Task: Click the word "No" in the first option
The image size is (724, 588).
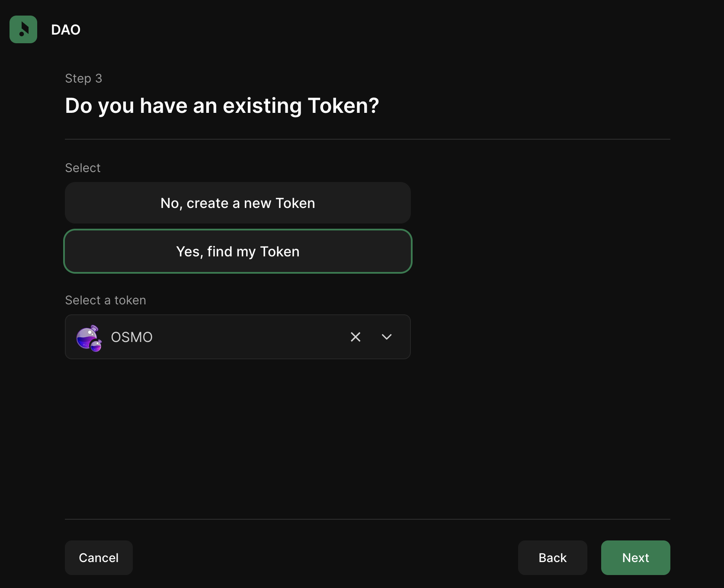Action: point(169,203)
